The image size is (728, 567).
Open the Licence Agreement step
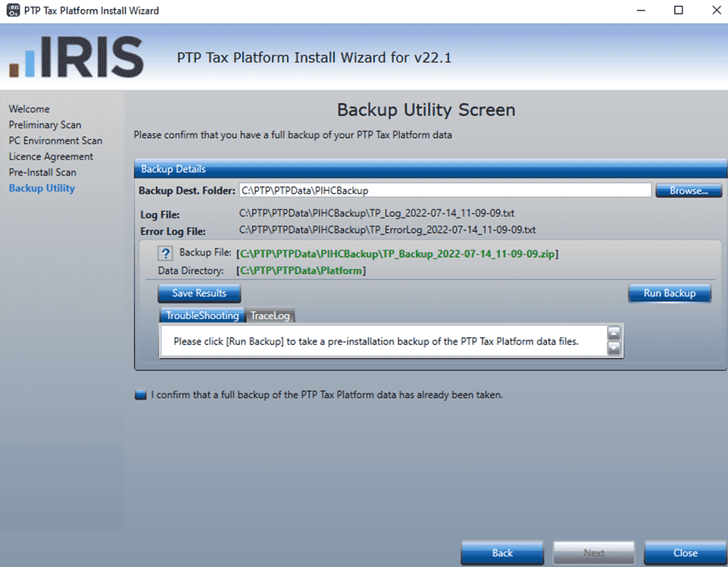[x=51, y=156]
